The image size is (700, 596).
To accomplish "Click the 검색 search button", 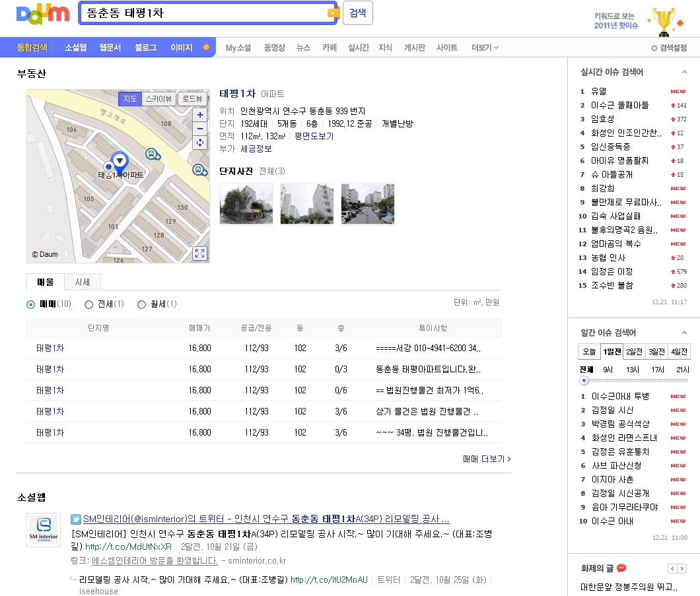I will coord(357,13).
